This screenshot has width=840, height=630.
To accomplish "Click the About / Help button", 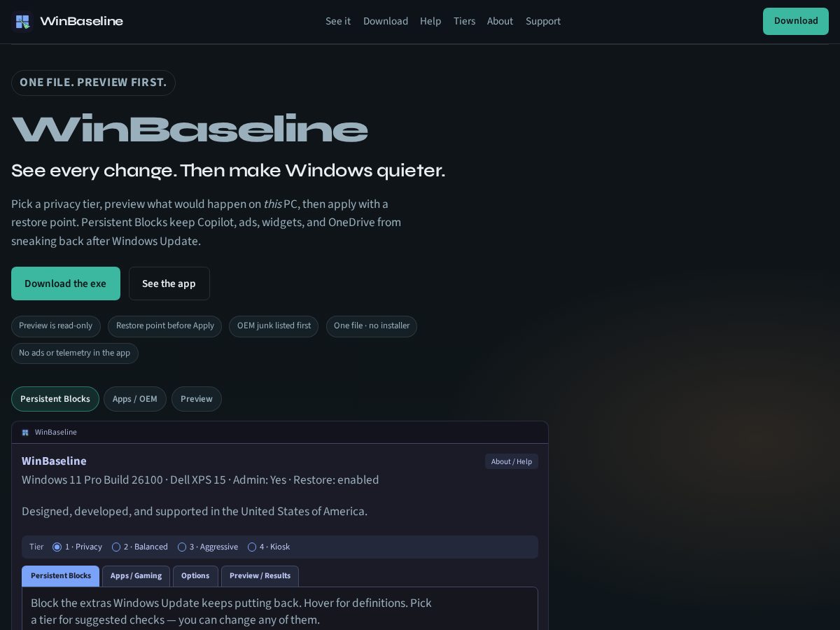I will 512,461.
